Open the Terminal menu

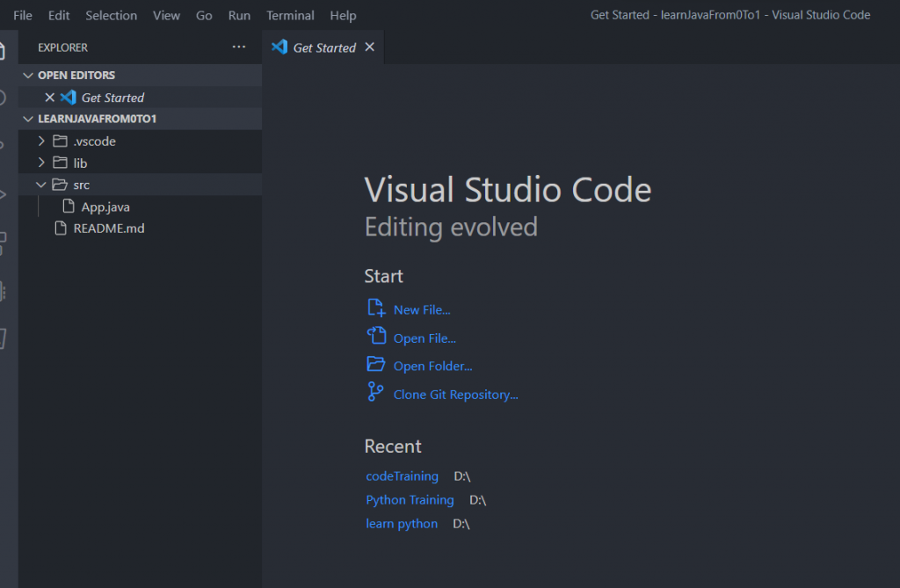[290, 16]
